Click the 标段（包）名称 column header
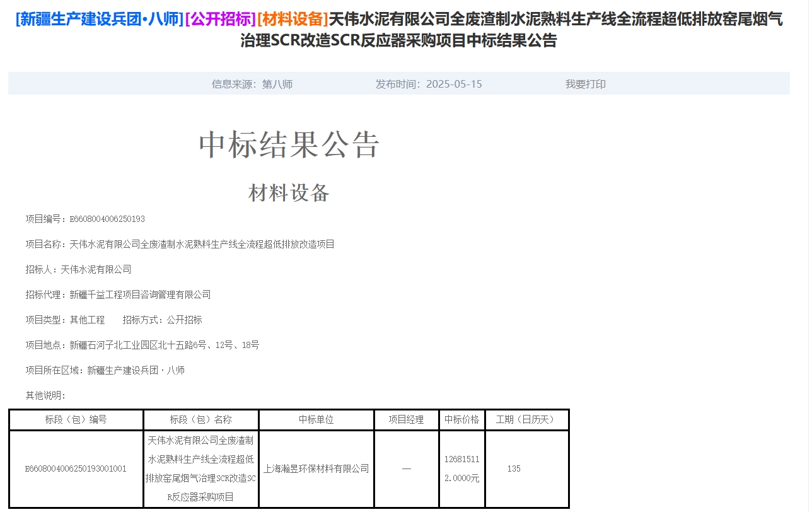 (x=201, y=420)
